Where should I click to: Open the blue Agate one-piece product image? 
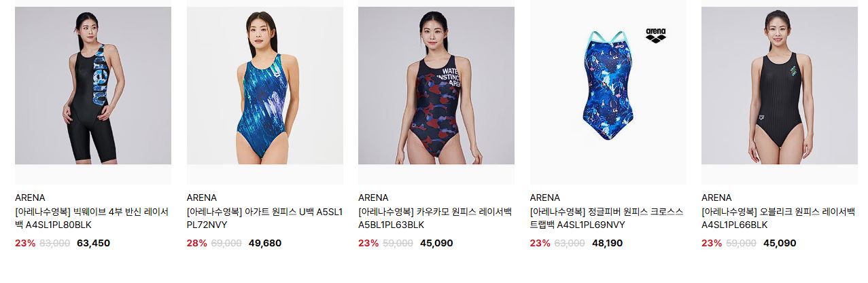click(x=265, y=95)
